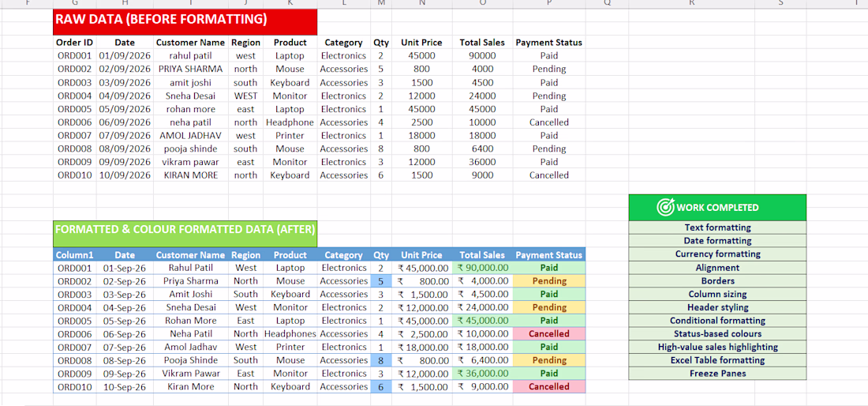This screenshot has height=406, width=868.
Task: Click the 'Header styling' cell
Action: tap(717, 307)
